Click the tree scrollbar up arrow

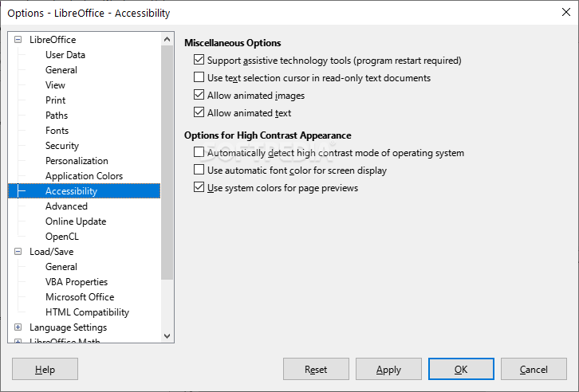click(x=167, y=39)
